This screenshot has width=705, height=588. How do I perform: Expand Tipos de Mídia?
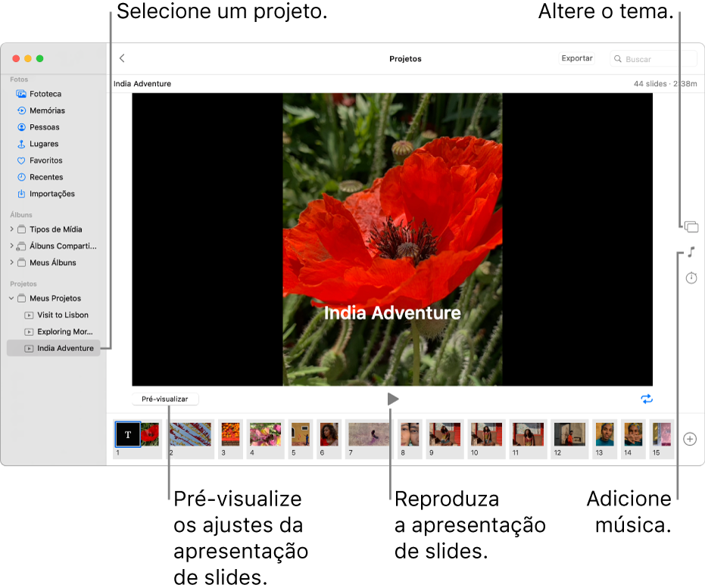tap(13, 229)
